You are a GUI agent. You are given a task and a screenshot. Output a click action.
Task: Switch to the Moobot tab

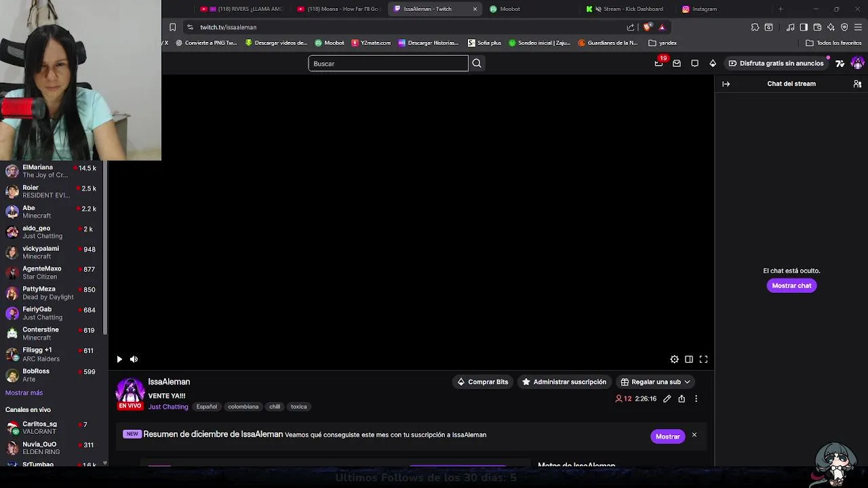(x=510, y=9)
